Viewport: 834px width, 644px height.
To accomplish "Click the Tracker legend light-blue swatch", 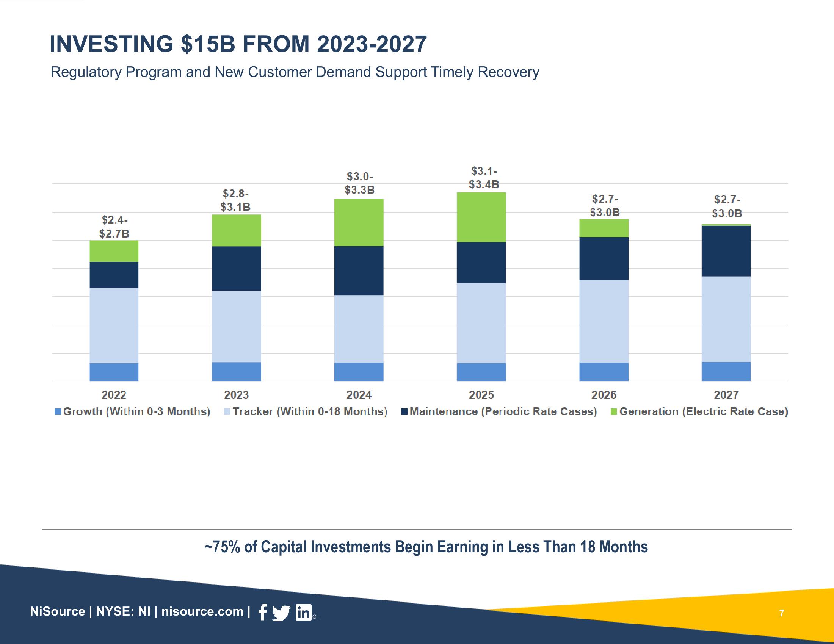I will pos(227,412).
